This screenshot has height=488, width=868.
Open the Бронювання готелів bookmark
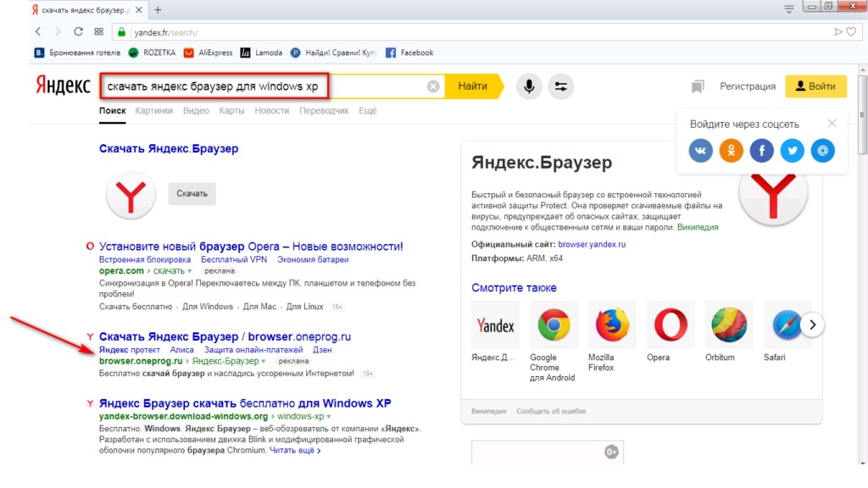pyautogui.click(x=77, y=53)
